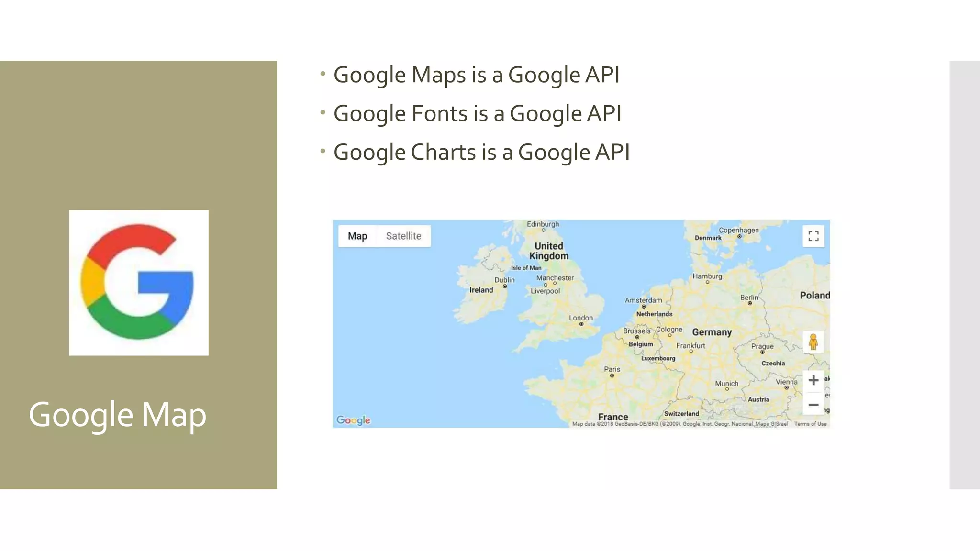Zoom out with the minus button
The image size is (980, 551).
point(813,405)
